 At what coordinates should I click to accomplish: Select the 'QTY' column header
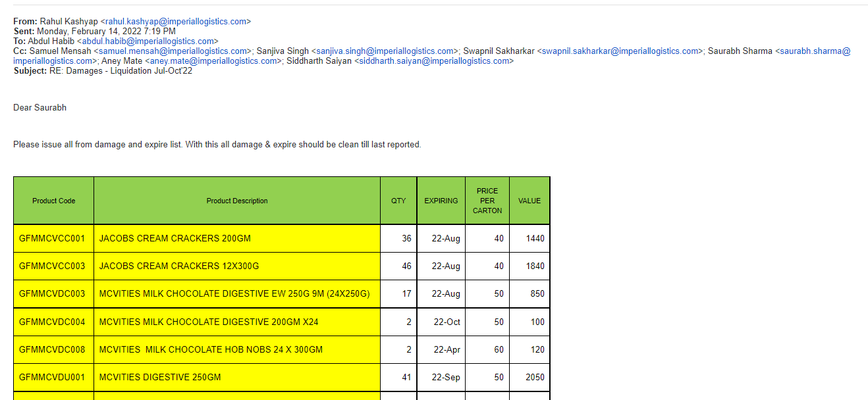(398, 201)
